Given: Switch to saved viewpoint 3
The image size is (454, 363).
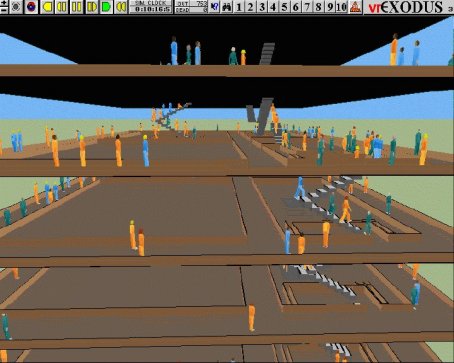Looking at the screenshot, I should pyautogui.click(x=262, y=7).
